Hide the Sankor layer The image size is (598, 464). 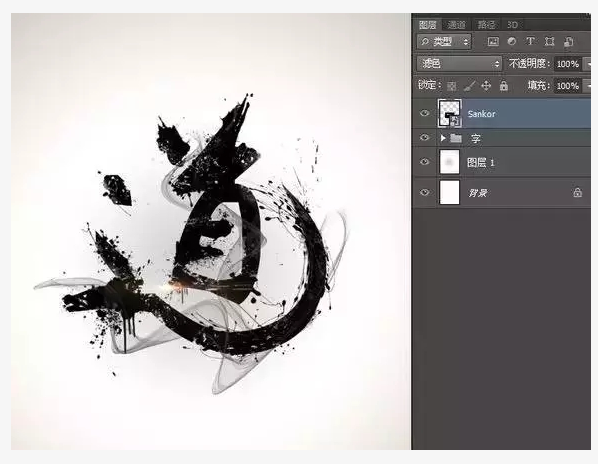(x=424, y=113)
